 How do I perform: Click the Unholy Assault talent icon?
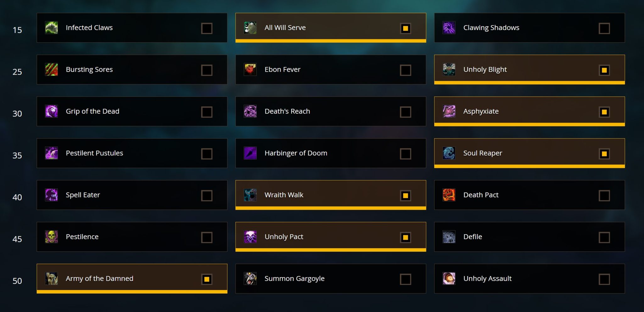[x=449, y=279]
